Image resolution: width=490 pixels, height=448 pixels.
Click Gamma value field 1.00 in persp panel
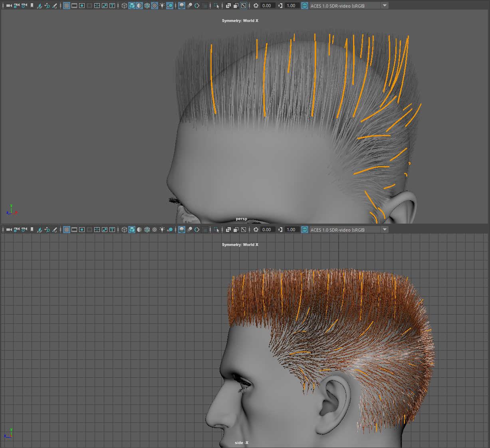point(292,6)
